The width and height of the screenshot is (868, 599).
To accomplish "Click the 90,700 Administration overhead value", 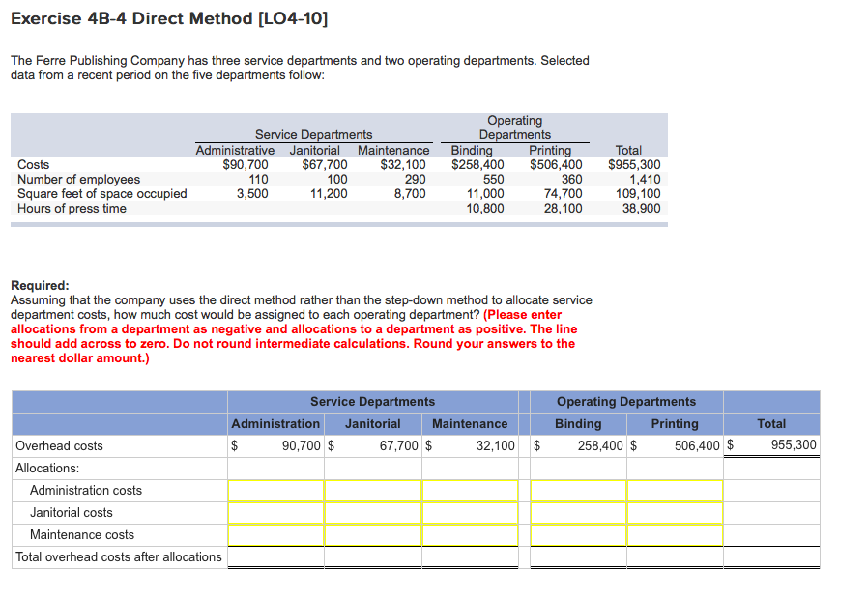I will click(x=298, y=445).
